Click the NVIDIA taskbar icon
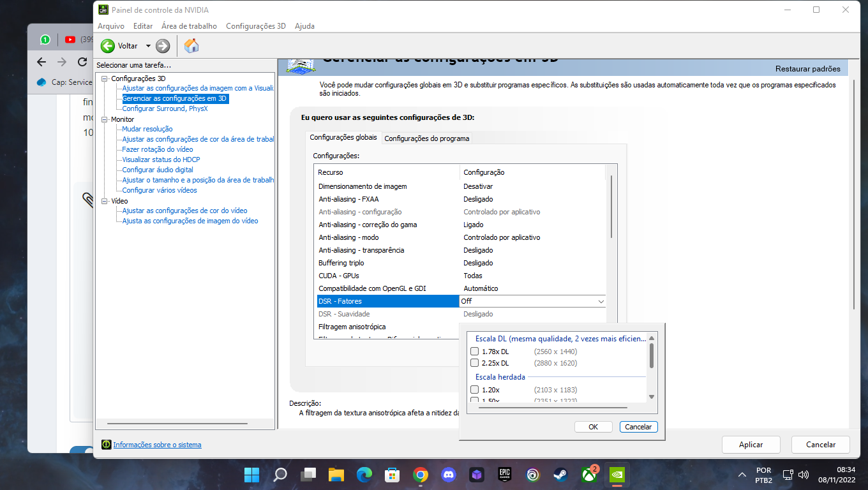 617,475
